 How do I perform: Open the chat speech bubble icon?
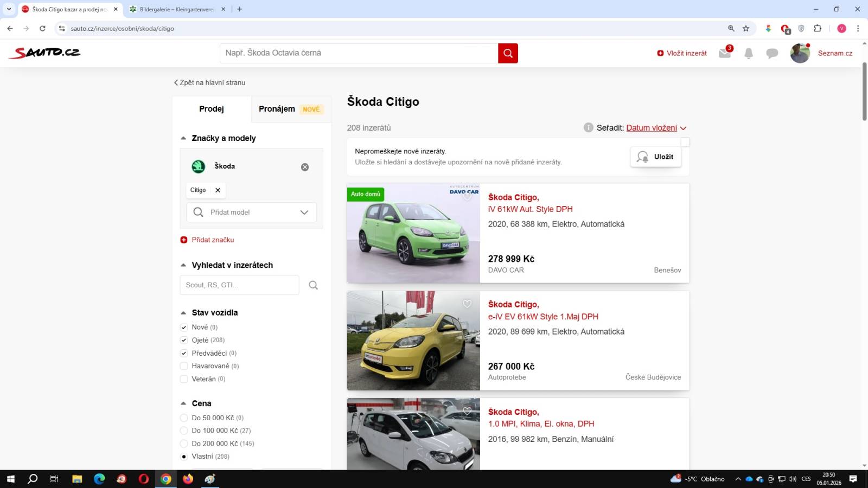pyautogui.click(x=772, y=53)
